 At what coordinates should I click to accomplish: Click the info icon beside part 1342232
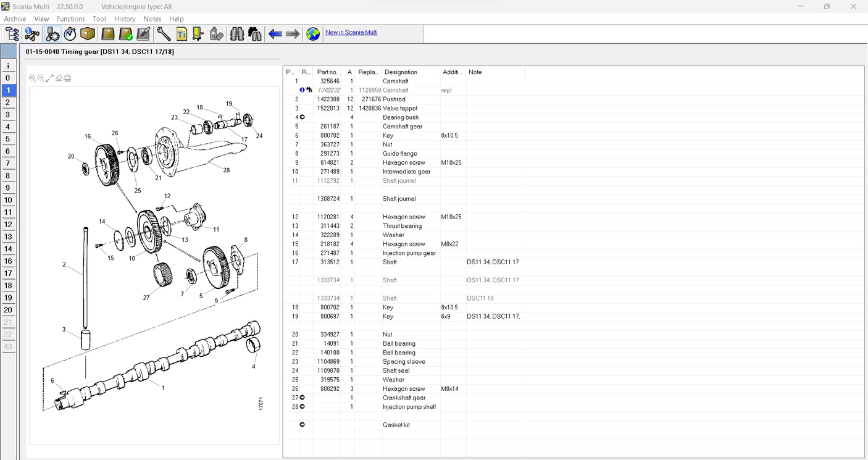[302, 90]
